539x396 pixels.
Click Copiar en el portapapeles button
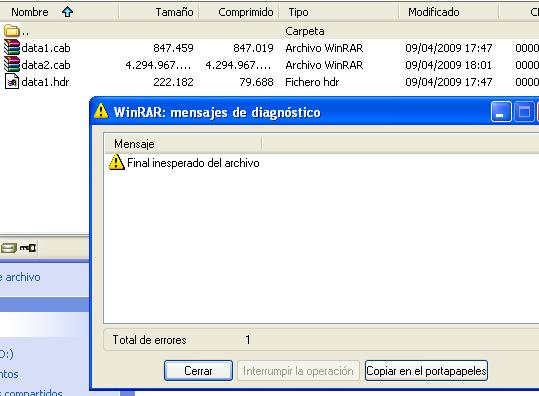(426, 371)
